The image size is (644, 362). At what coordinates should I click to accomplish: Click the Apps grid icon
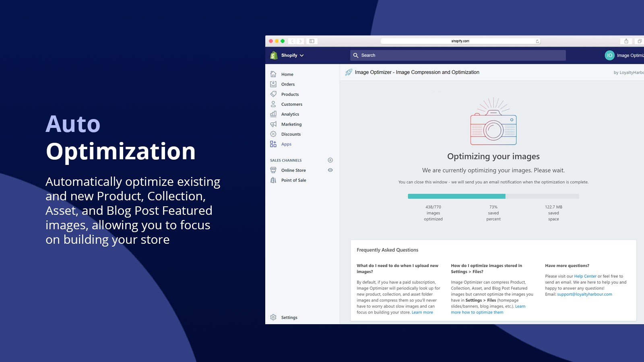(273, 144)
